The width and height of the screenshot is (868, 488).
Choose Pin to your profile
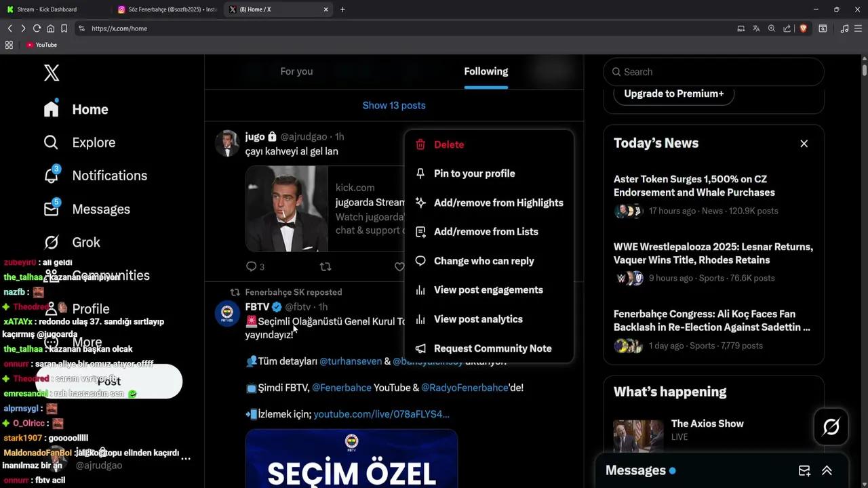(x=489, y=174)
